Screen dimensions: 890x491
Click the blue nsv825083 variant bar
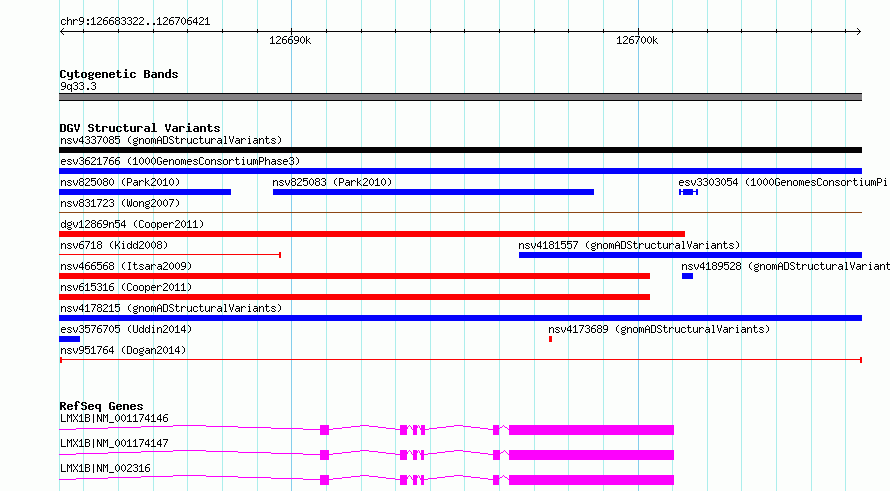pyautogui.click(x=433, y=192)
